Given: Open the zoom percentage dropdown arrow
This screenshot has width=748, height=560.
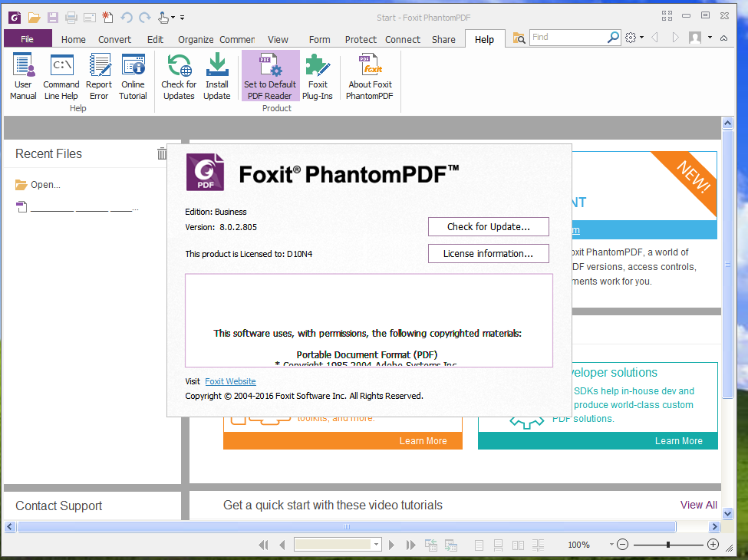Looking at the screenshot, I should (x=611, y=544).
